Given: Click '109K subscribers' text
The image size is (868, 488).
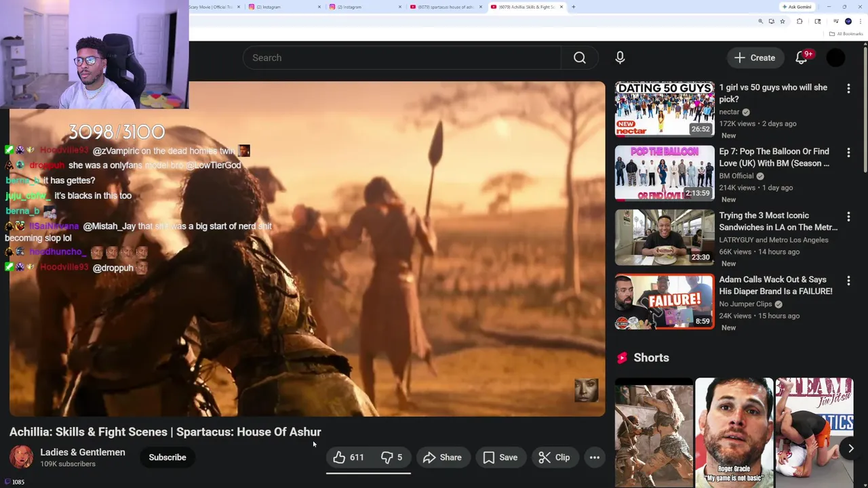Looking at the screenshot, I should (68, 464).
